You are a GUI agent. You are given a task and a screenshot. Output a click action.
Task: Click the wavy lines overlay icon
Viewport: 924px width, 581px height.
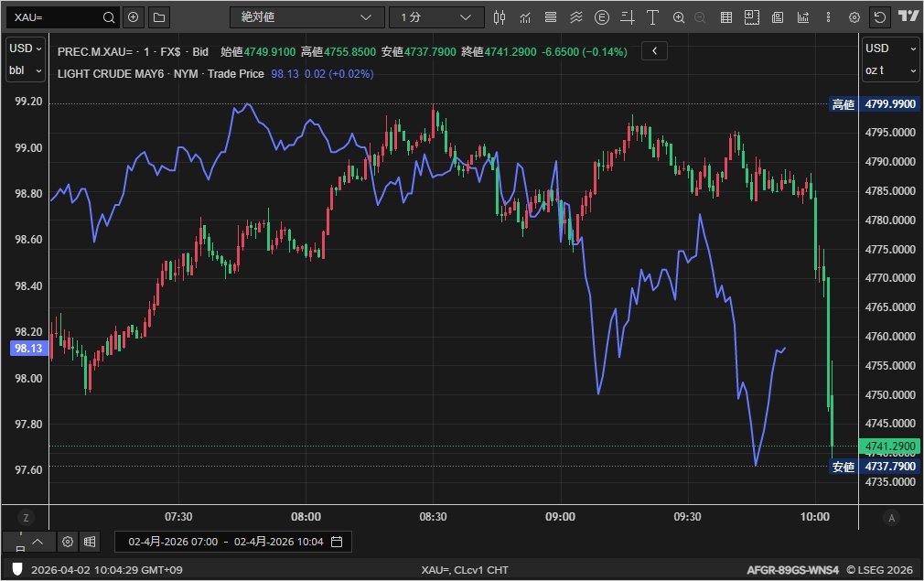coord(576,17)
